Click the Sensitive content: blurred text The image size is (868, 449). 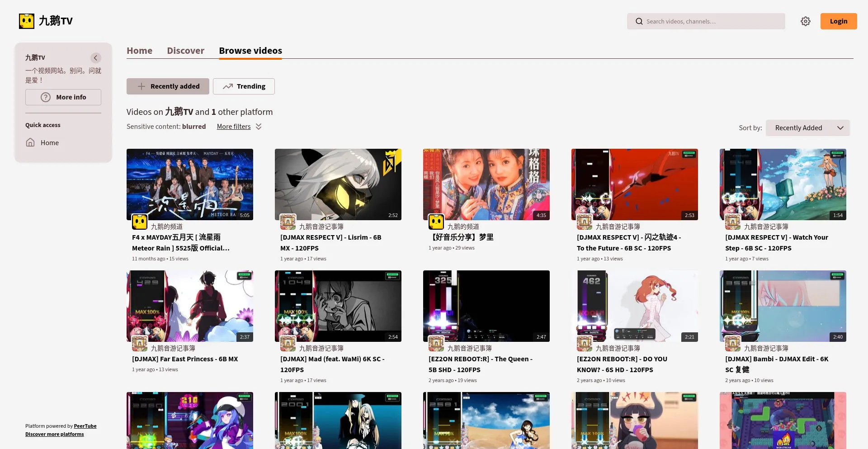click(166, 127)
